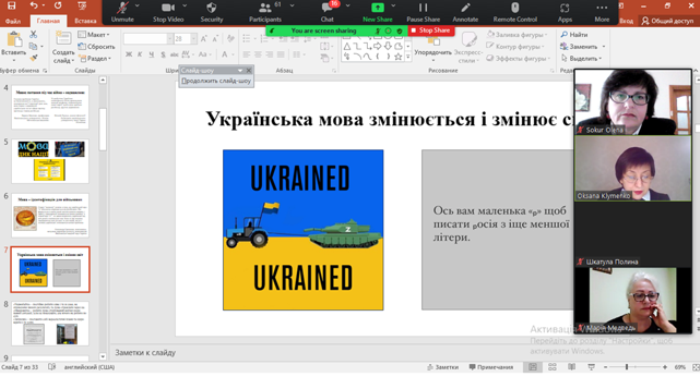
Task: Click the Stop Video camera icon
Action: coord(168,8)
